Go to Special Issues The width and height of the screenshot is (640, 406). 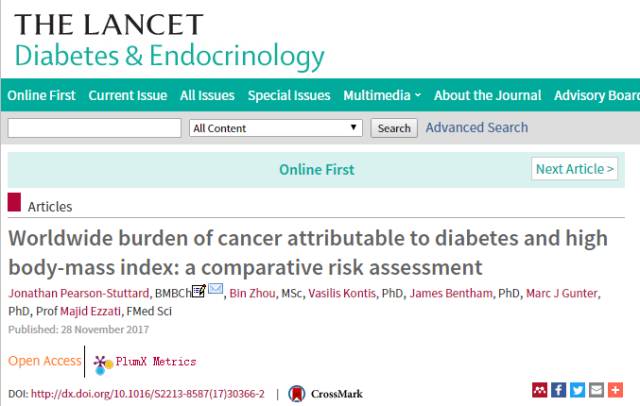pos(289,95)
